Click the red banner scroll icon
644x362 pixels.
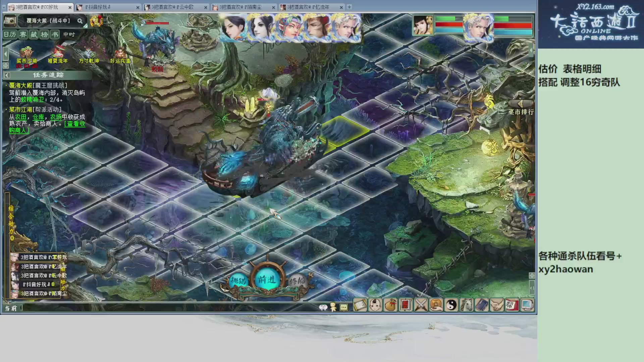click(406, 305)
